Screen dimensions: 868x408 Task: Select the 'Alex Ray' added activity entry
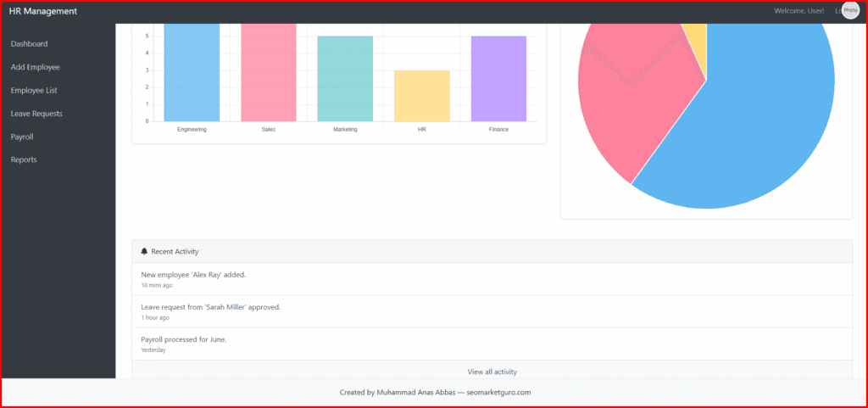[193, 275]
